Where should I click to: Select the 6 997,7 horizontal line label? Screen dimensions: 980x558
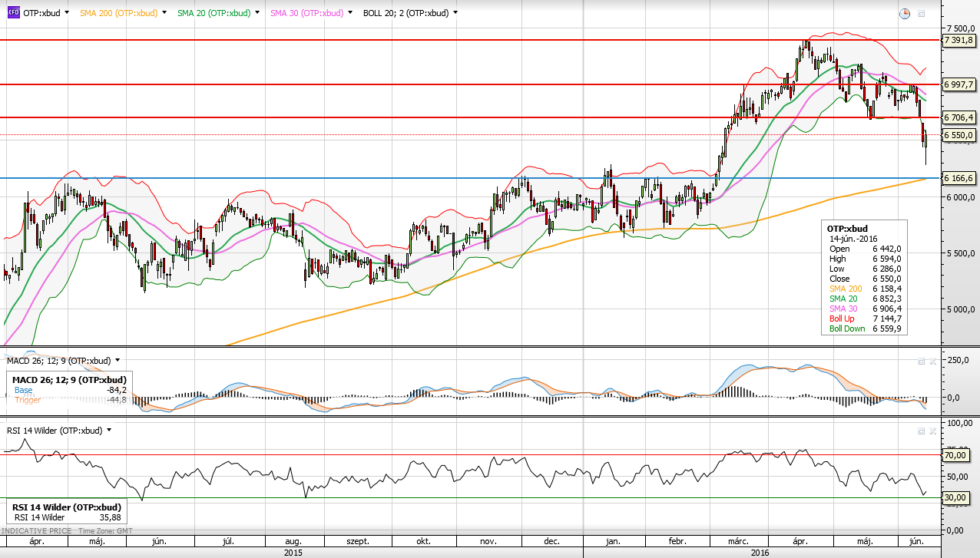[x=959, y=84]
